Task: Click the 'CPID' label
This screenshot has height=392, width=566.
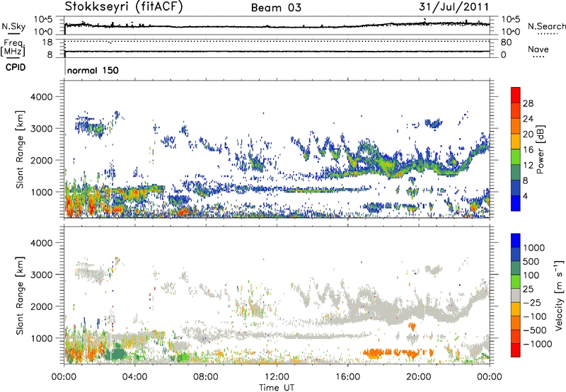Action: click(16, 67)
